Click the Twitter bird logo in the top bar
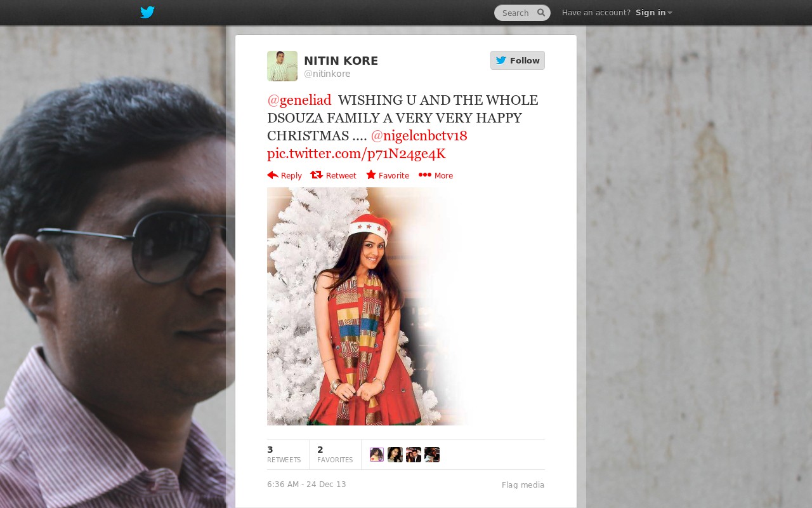 pyautogui.click(x=147, y=12)
